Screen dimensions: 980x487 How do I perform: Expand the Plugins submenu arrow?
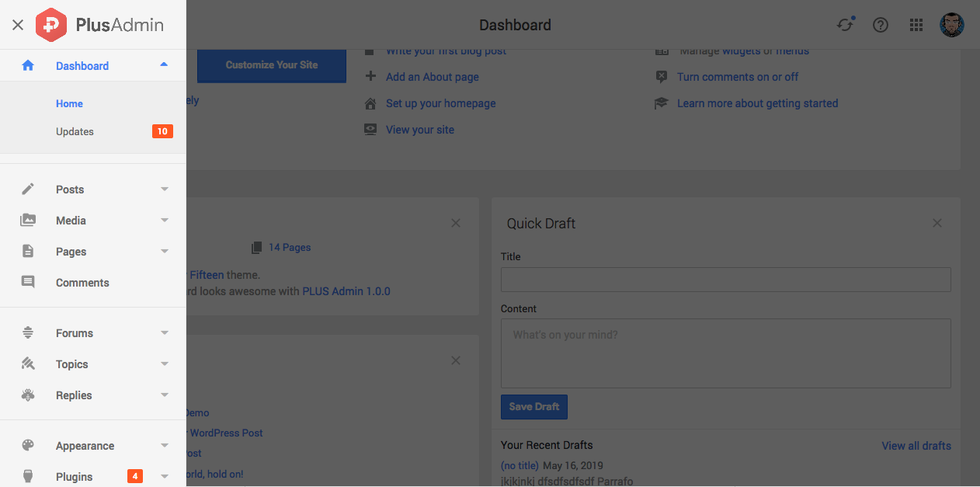click(165, 477)
